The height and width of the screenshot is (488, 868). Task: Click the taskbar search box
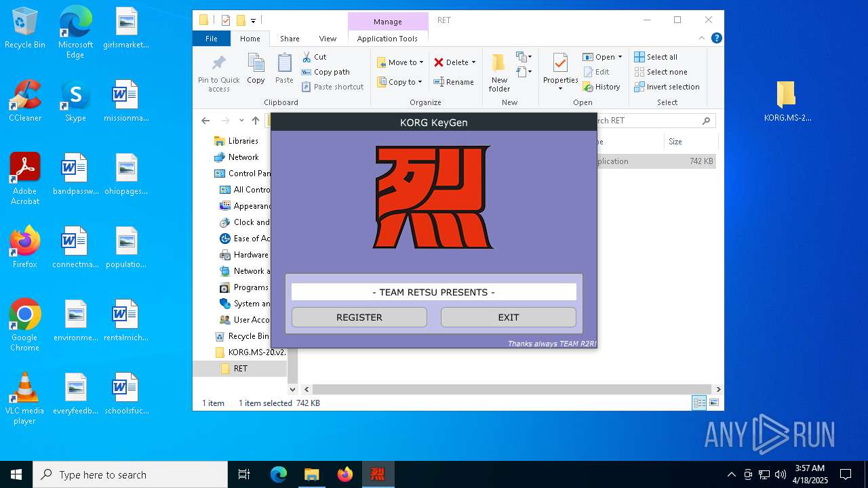[130, 474]
